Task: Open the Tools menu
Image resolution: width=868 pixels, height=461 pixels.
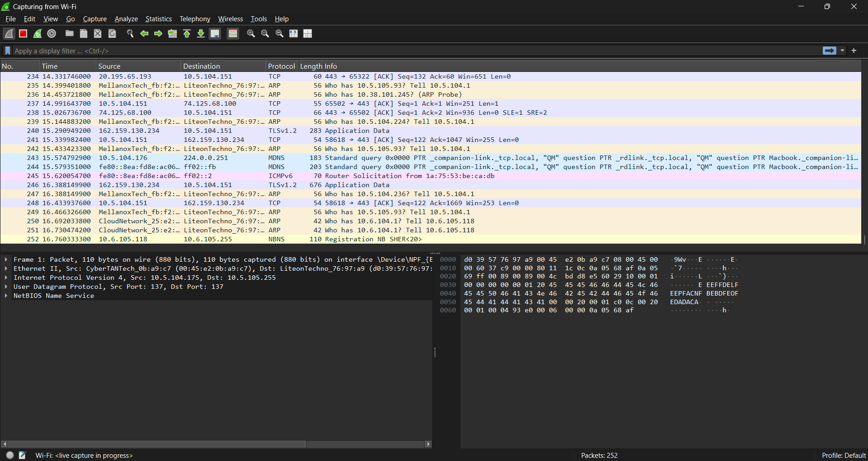Action: coord(259,19)
